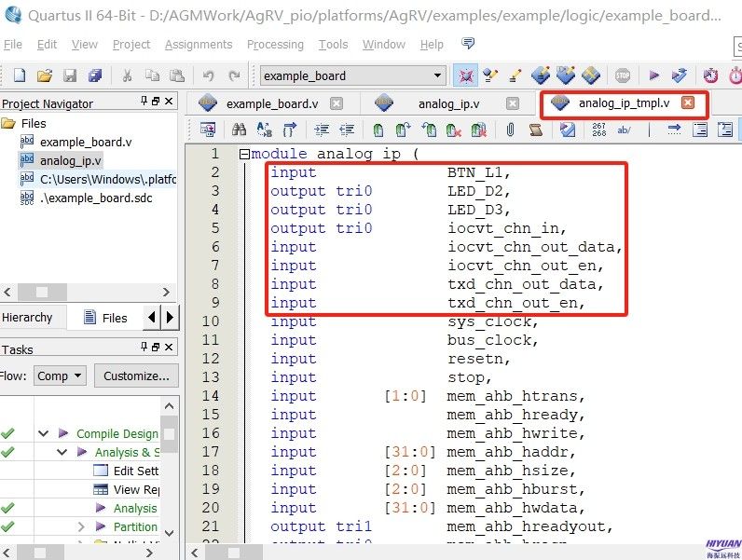Select the Hierarchy tab in Project Navigator
Viewport: 742px width, 560px height.
[27, 318]
